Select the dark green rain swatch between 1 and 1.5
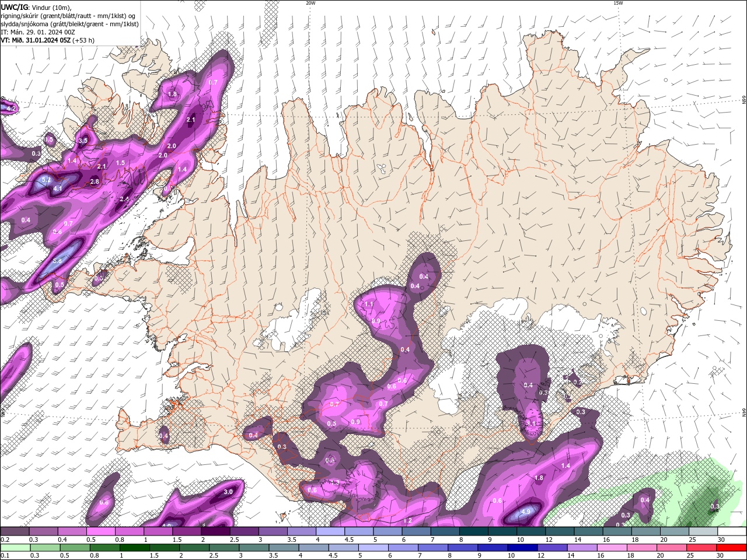 tap(134, 548)
